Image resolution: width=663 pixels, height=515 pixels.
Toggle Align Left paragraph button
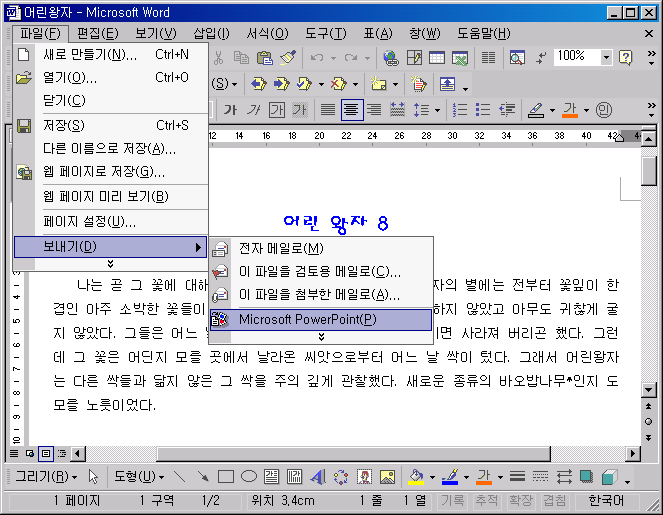pos(328,110)
